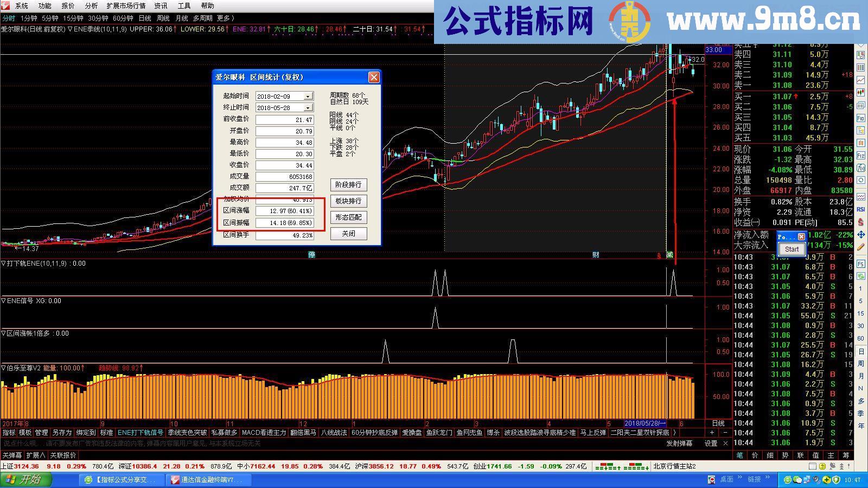
Task: Open the Windows 开始 start button
Action: point(26,479)
